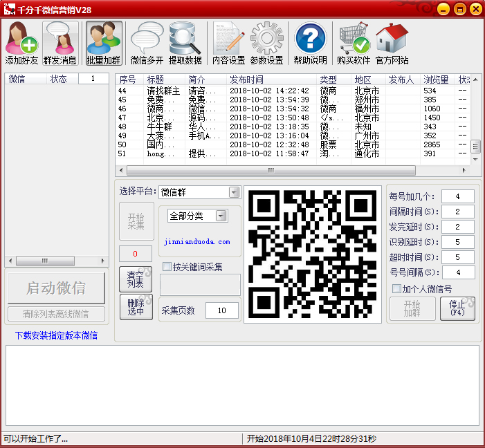Select row 44 请找群主
The height and width of the screenshot is (448, 485).
pos(293,91)
